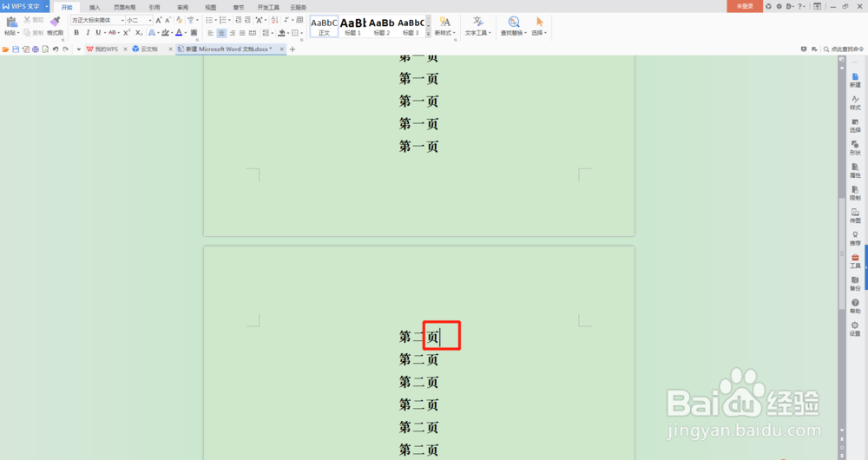Click the decrease indent icon

pos(239,20)
